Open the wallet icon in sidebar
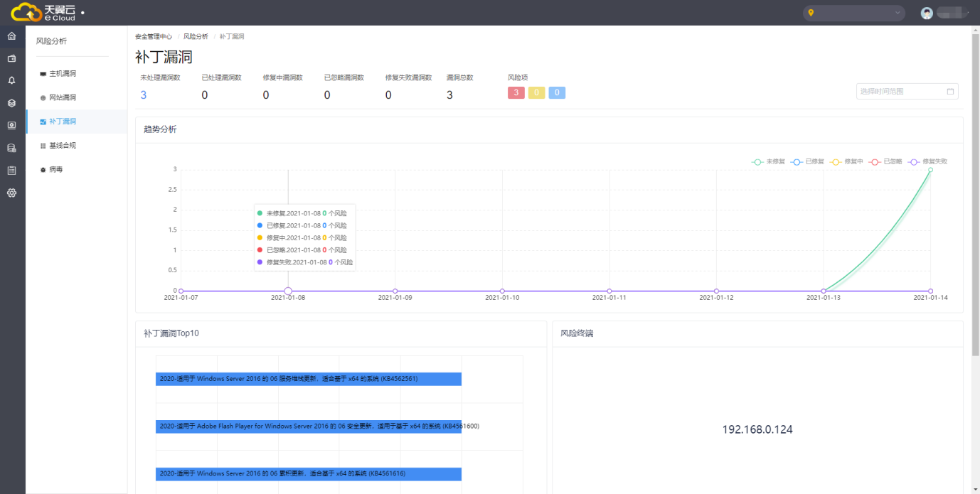This screenshot has width=980, height=494. tap(11, 58)
